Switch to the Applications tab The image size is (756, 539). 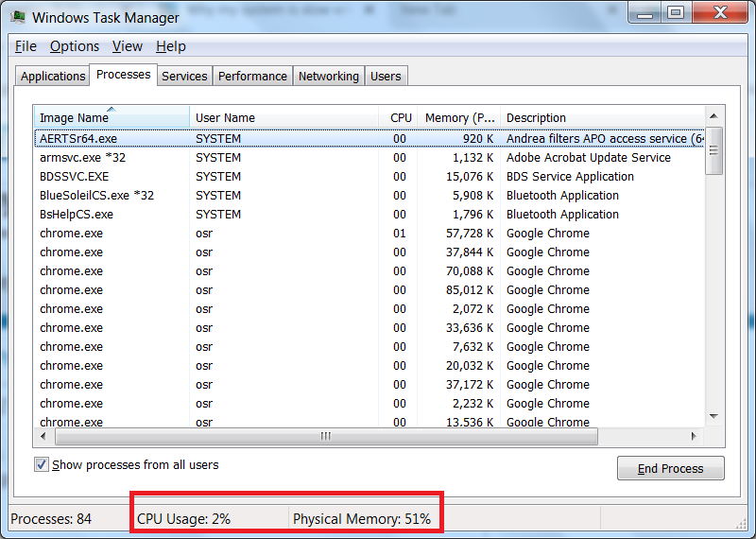tap(53, 77)
